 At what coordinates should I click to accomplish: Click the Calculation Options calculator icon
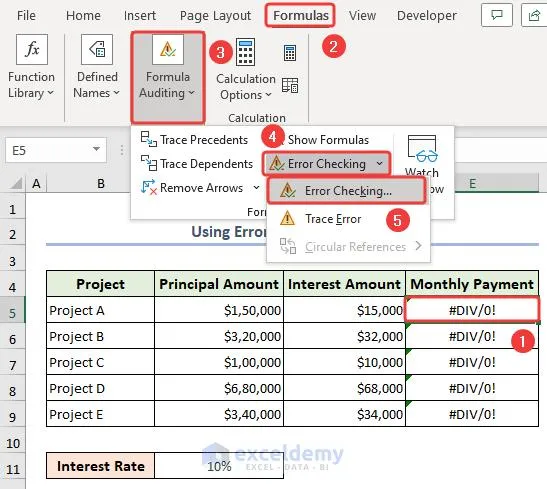coord(245,52)
